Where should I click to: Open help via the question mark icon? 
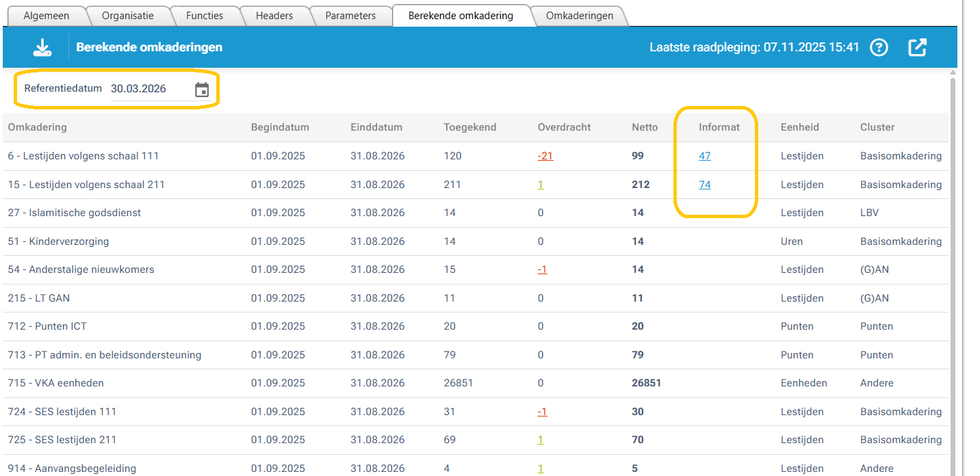[x=879, y=47]
